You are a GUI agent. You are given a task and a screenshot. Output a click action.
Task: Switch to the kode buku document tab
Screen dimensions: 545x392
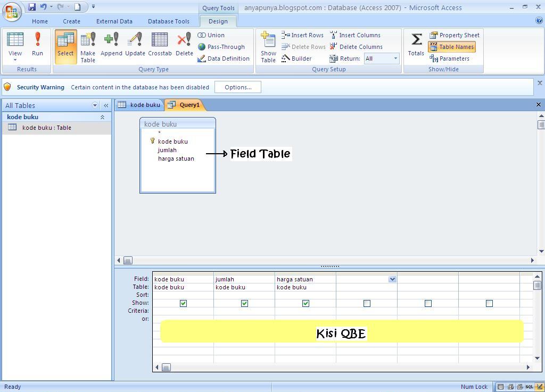click(x=139, y=105)
